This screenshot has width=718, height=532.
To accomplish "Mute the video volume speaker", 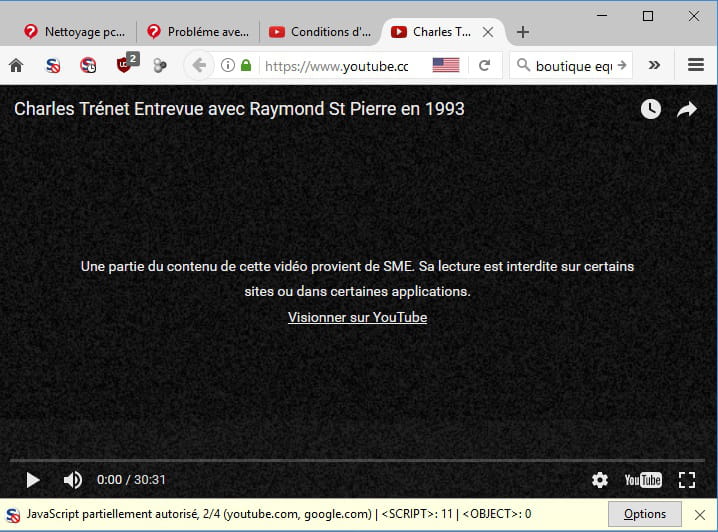I will pyautogui.click(x=72, y=480).
